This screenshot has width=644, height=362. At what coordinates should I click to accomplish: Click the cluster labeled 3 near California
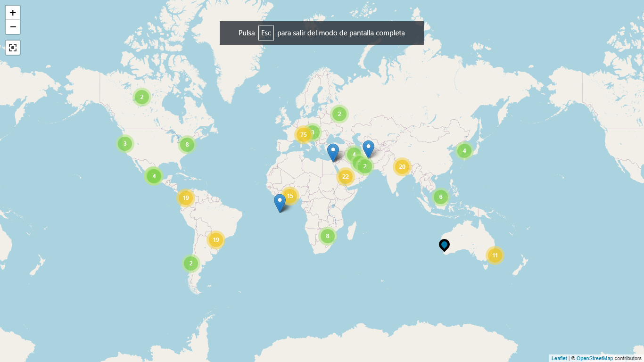(x=124, y=144)
